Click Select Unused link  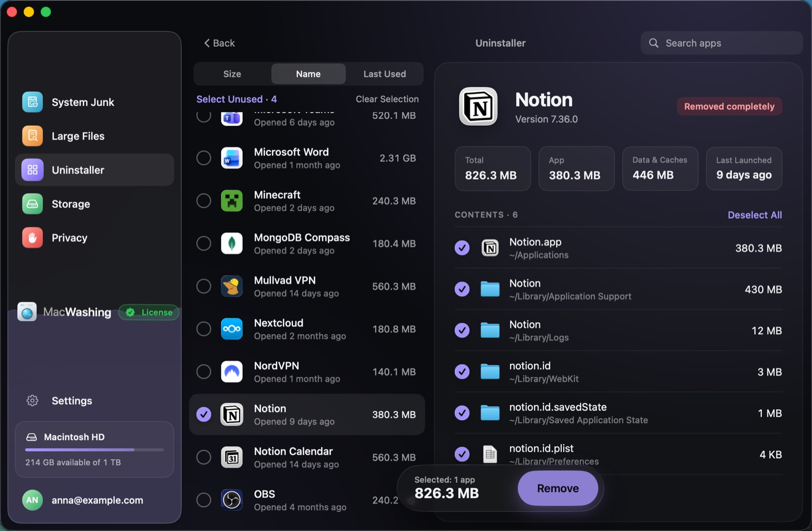236,99
